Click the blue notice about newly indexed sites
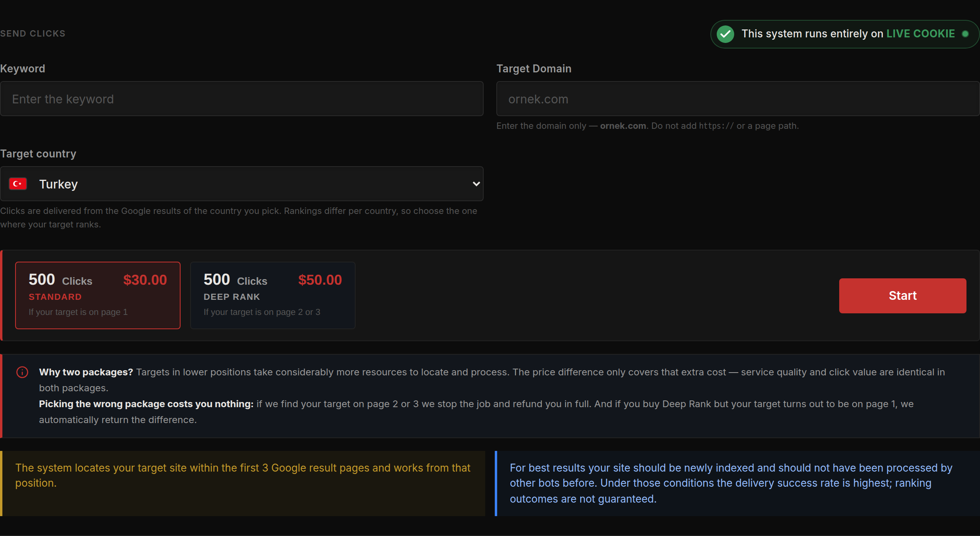The height and width of the screenshot is (536, 980). tap(737, 484)
